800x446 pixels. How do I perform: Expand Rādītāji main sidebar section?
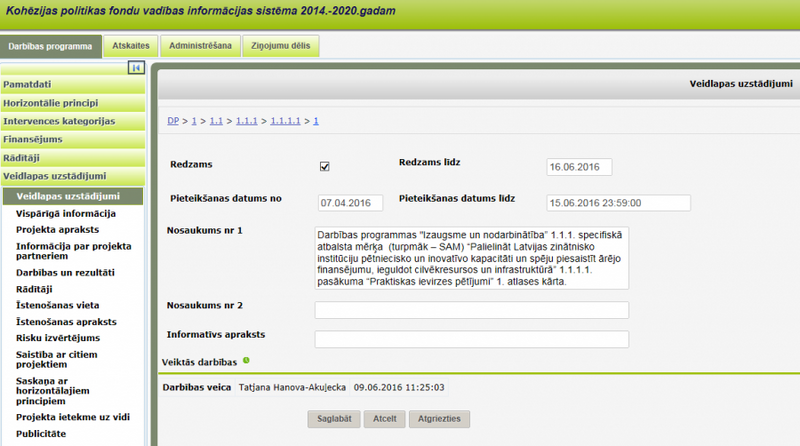click(x=72, y=158)
